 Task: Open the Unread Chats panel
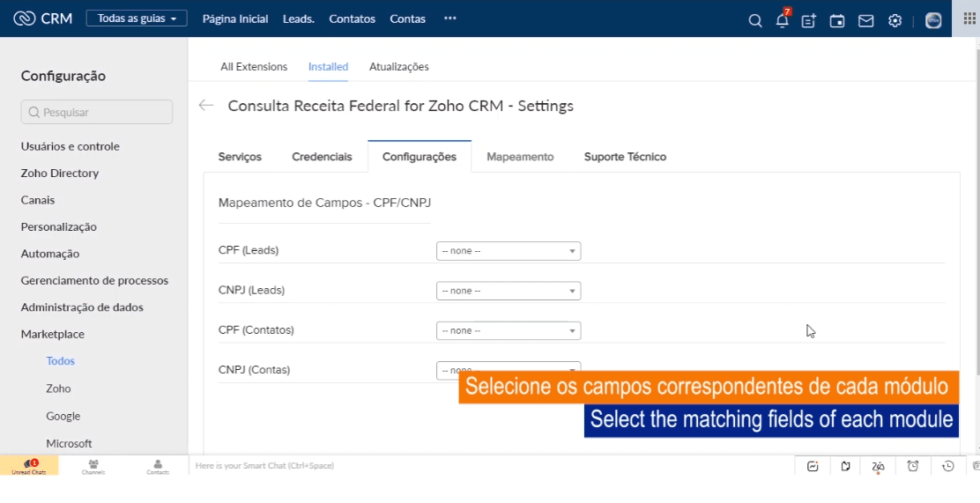(28, 466)
